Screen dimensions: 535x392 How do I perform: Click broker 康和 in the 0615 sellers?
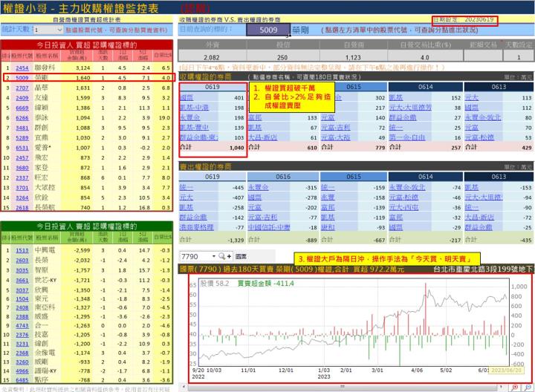coord(328,227)
